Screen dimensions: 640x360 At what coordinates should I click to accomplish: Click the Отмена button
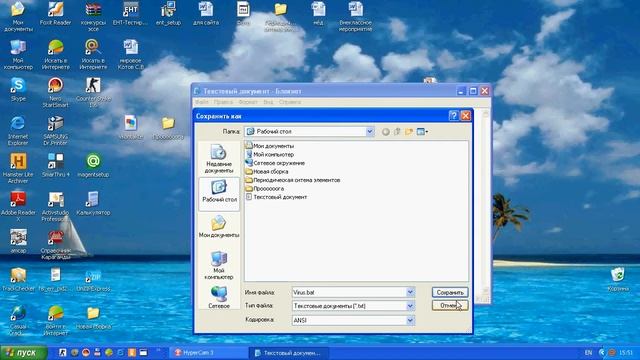tap(450, 305)
